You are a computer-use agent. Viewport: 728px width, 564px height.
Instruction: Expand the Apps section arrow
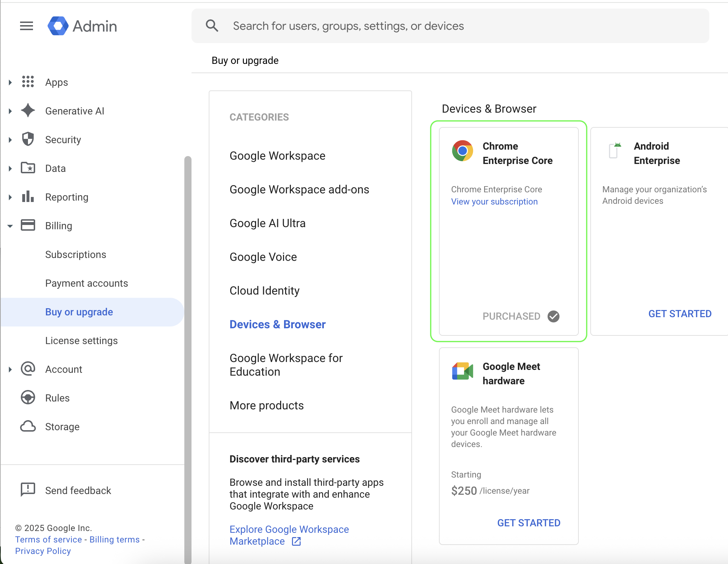10,83
